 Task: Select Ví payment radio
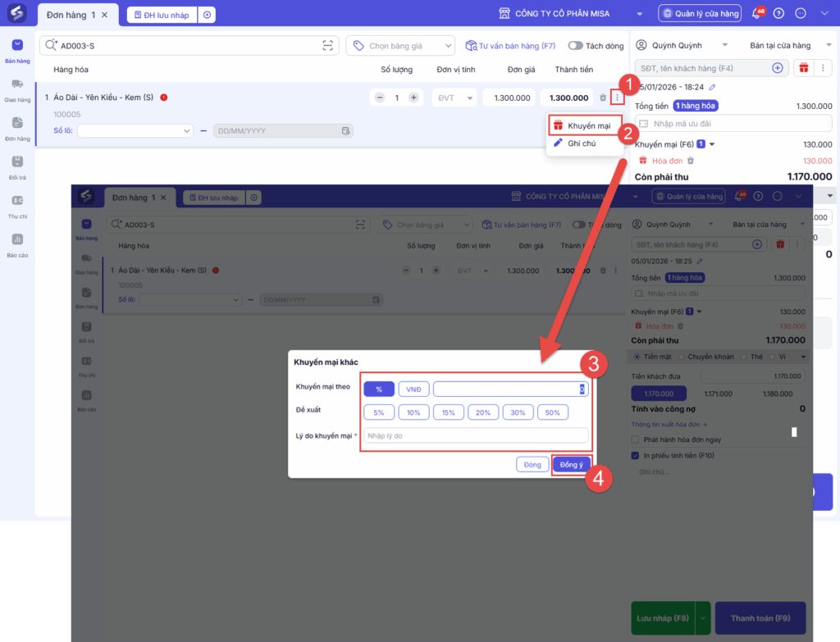[773, 357]
